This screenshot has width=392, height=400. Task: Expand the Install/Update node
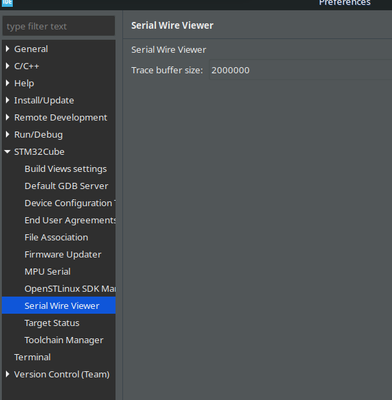coord(7,100)
